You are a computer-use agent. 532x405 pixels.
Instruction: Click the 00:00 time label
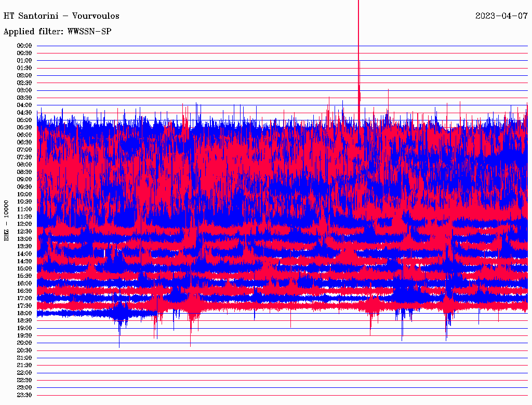[24, 46]
